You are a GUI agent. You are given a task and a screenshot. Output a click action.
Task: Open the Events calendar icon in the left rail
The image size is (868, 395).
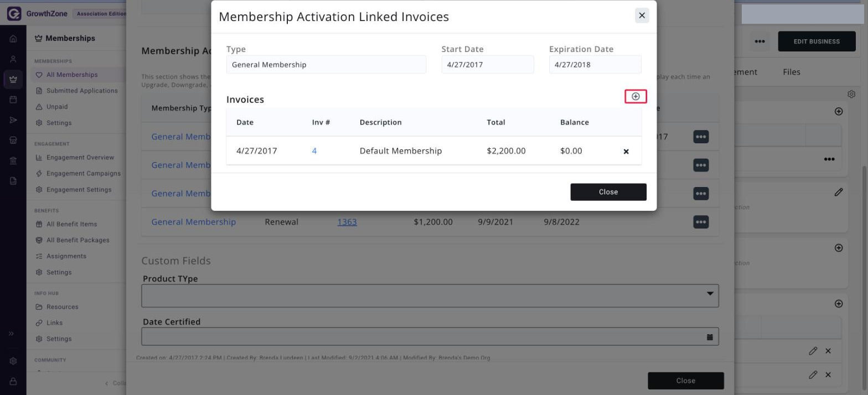point(13,100)
